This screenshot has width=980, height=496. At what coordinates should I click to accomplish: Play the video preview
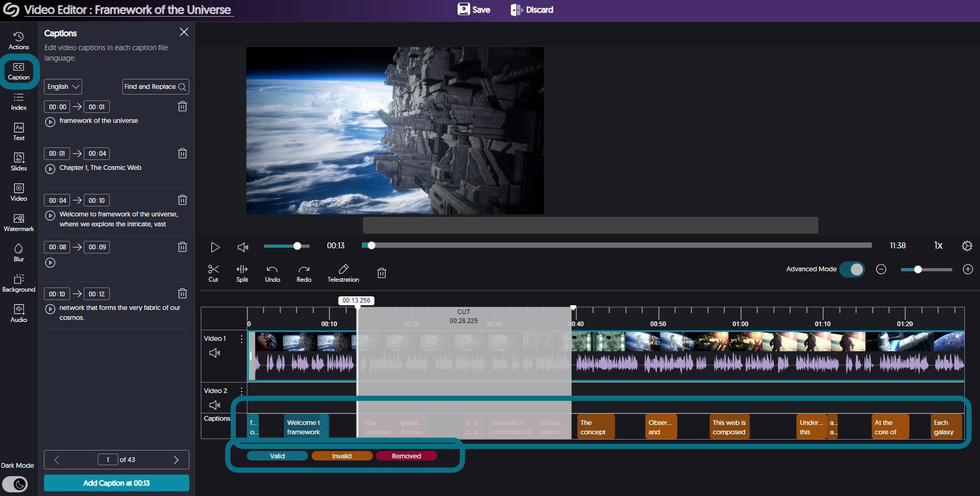click(215, 247)
